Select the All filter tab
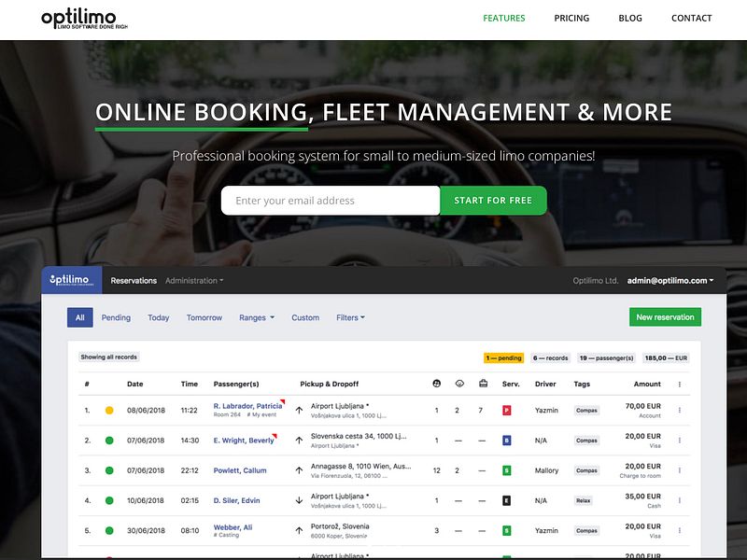Screen dimensions: 747x560 point(79,317)
